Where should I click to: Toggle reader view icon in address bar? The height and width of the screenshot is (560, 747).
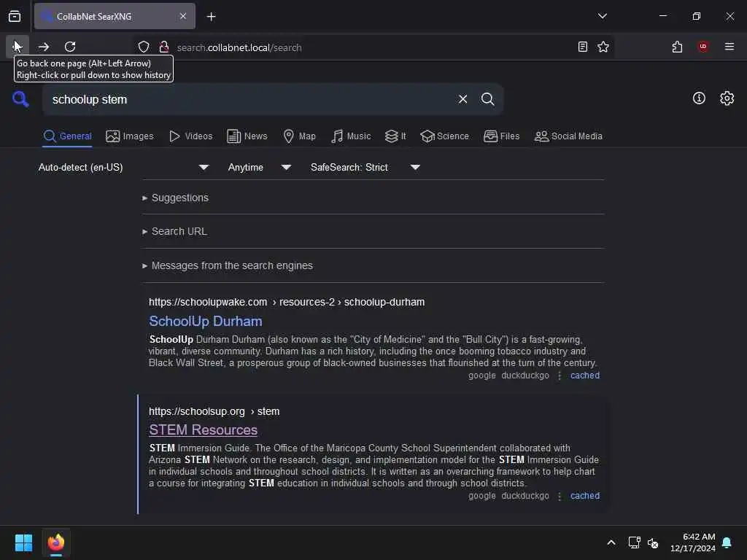pos(582,47)
